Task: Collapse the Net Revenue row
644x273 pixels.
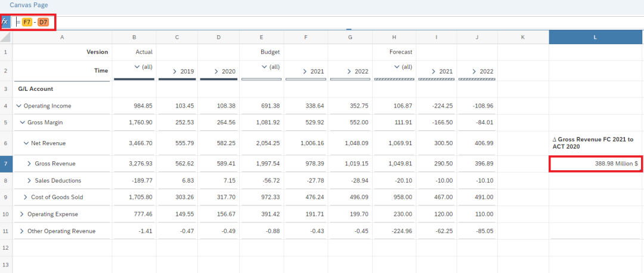Action: (26, 143)
